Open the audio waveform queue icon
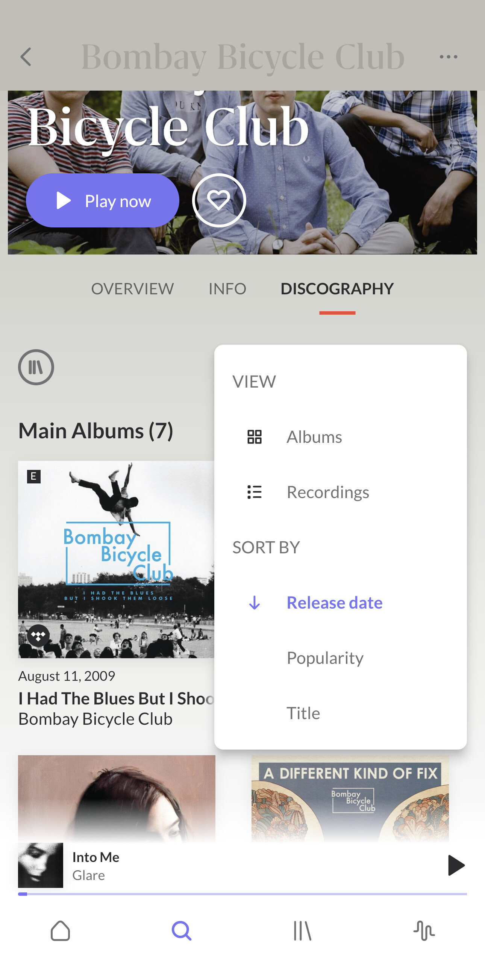Image resolution: width=485 pixels, height=980 pixels. (x=424, y=930)
